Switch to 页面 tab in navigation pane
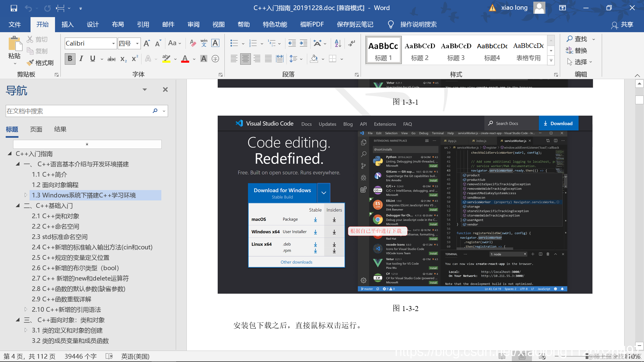Viewport: 644px width, 362px height. point(36,129)
